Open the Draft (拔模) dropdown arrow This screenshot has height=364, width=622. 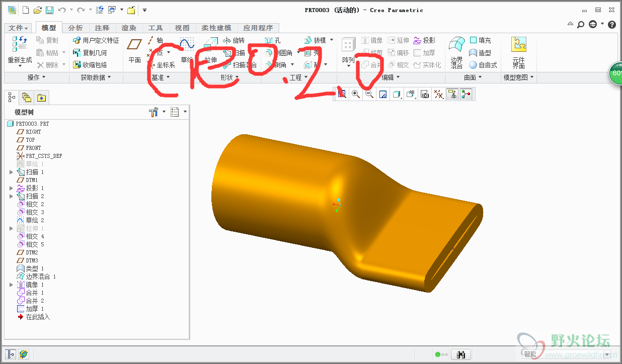point(332,40)
